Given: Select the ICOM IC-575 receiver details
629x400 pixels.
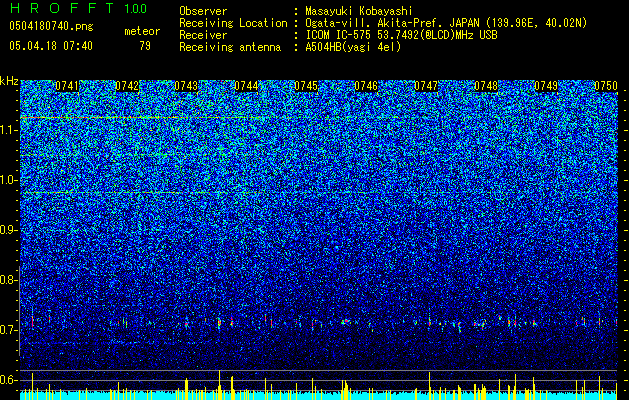Looking at the screenshot, I should click(x=402, y=35).
